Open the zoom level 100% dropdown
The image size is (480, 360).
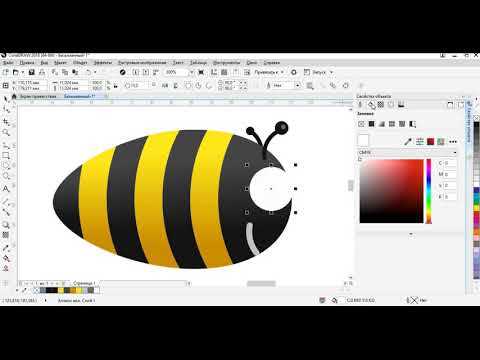(191, 72)
